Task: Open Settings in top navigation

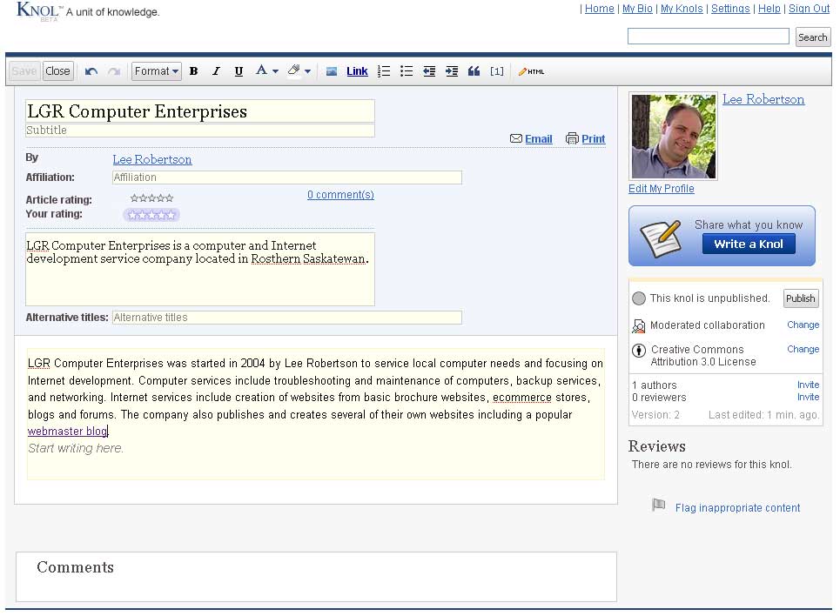Action: pyautogui.click(x=729, y=9)
